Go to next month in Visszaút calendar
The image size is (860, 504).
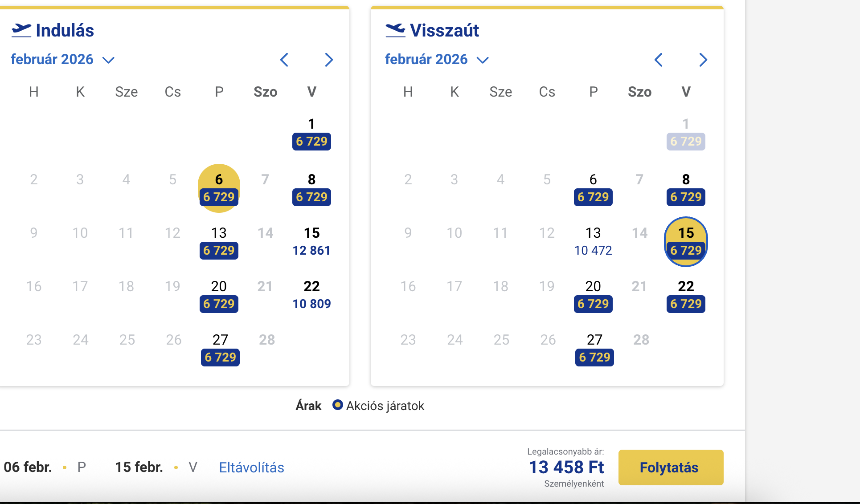pyautogui.click(x=703, y=60)
